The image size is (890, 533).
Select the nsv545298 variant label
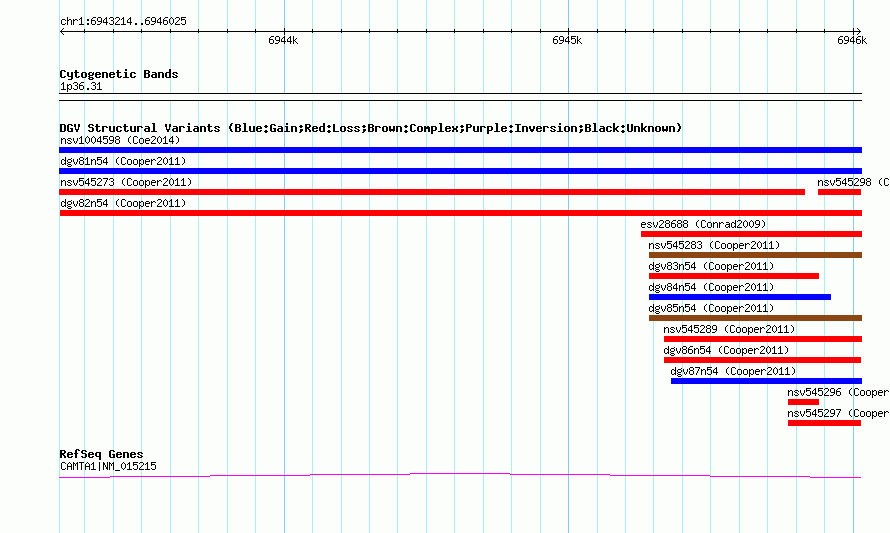coord(853,182)
